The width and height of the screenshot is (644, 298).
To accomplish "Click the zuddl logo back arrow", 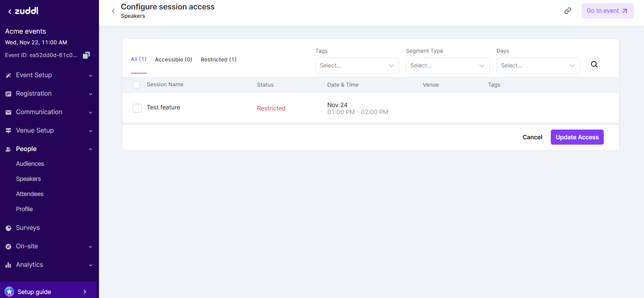I will tap(10, 12).
